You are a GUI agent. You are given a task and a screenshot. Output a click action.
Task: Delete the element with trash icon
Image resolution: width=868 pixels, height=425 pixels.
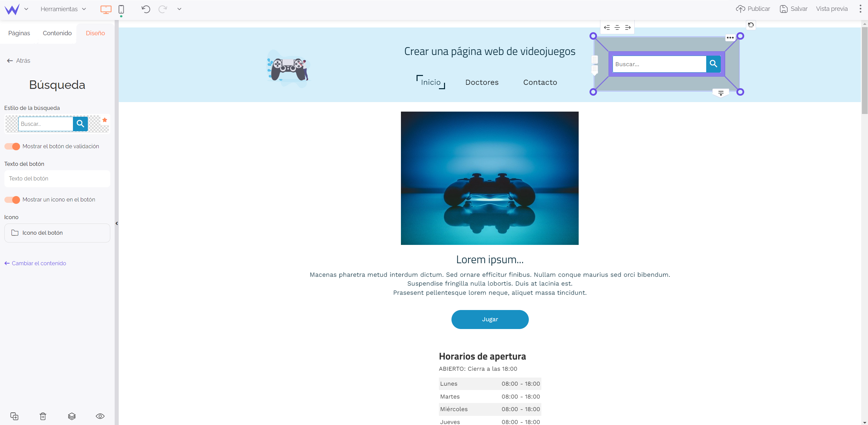(43, 416)
